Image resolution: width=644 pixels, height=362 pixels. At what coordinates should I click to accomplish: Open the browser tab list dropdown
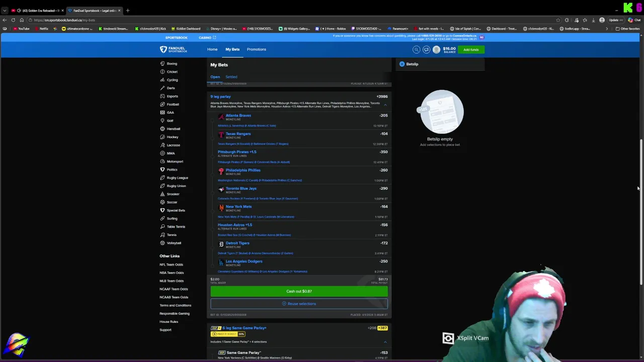point(5,11)
